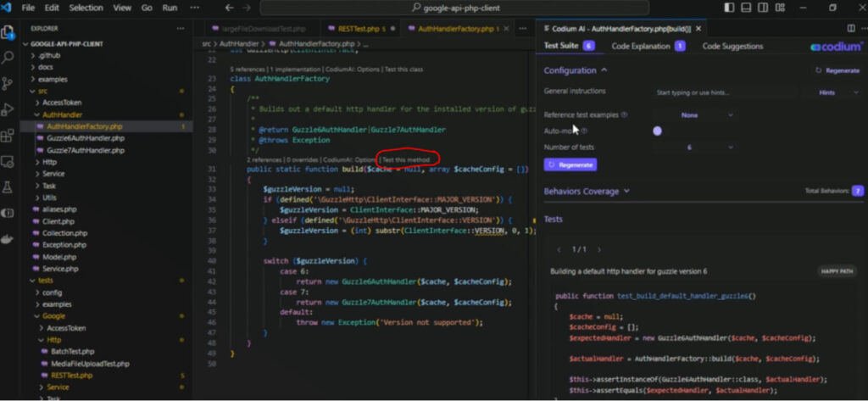Go back with the left arrow
This screenshot has width=868, height=401.
tap(230, 8)
